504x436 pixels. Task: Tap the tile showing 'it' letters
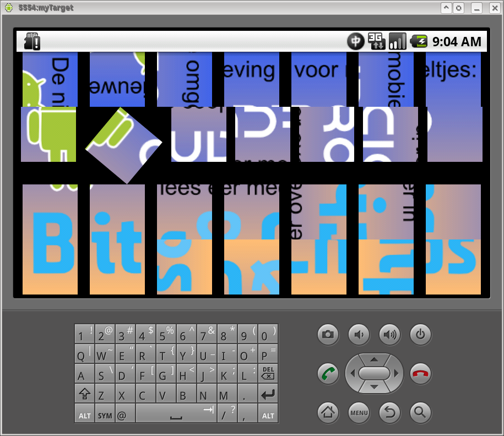117,239
